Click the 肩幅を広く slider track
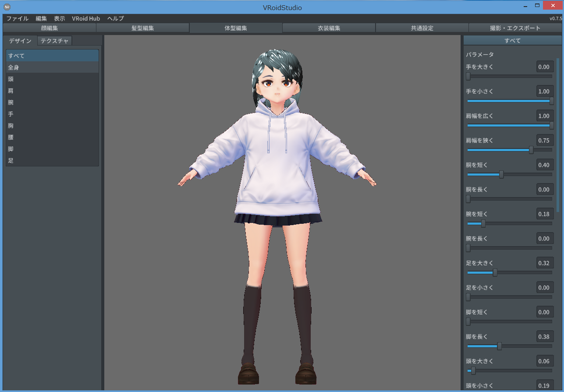 [x=510, y=125]
